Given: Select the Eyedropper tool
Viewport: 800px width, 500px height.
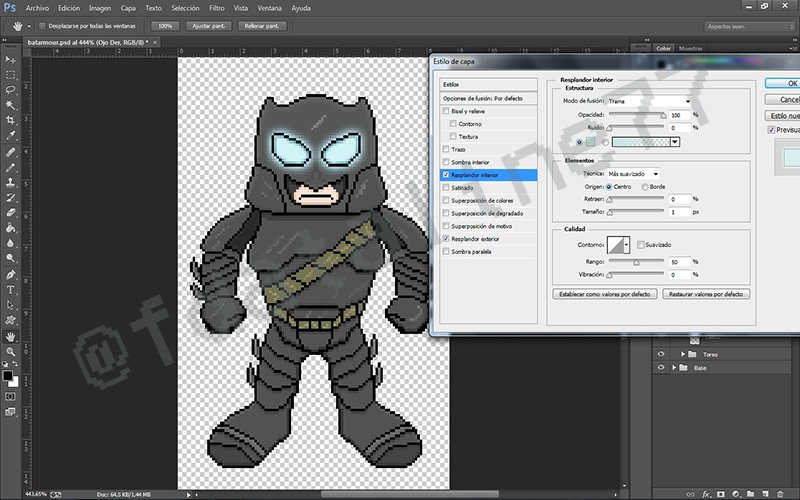Looking at the screenshot, I should pyautogui.click(x=10, y=136).
